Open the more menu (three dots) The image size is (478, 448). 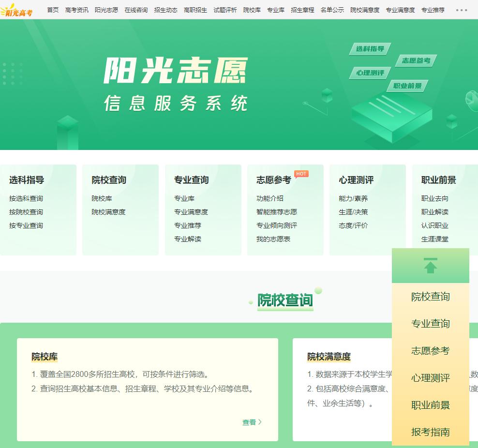(x=461, y=10)
